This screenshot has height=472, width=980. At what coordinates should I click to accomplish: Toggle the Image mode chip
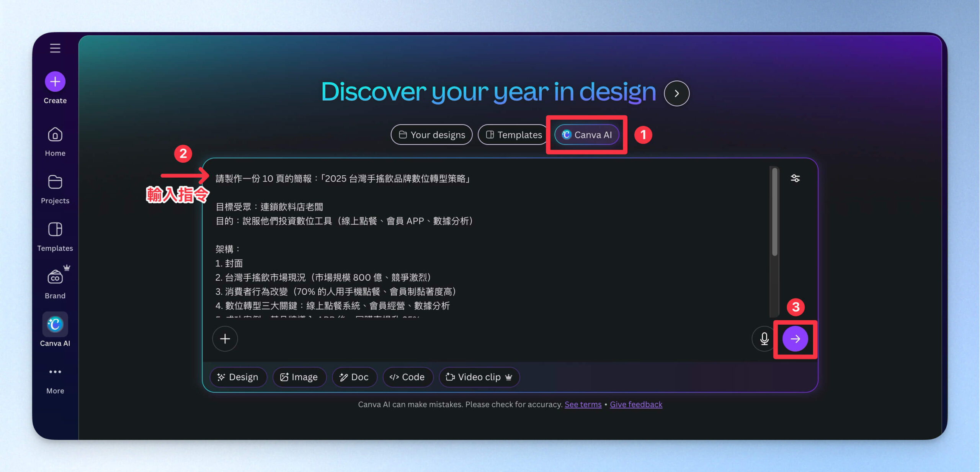coord(299,377)
